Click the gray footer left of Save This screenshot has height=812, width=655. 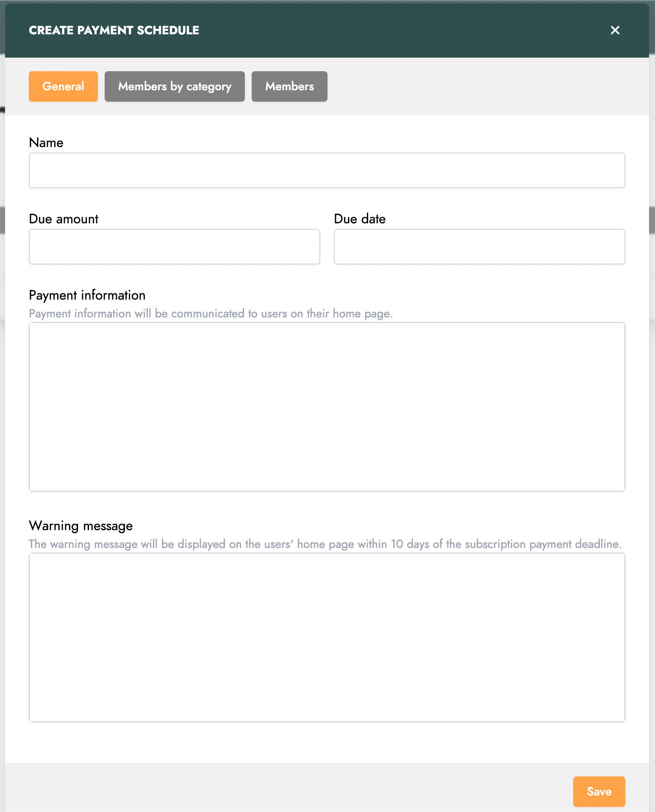point(288,787)
